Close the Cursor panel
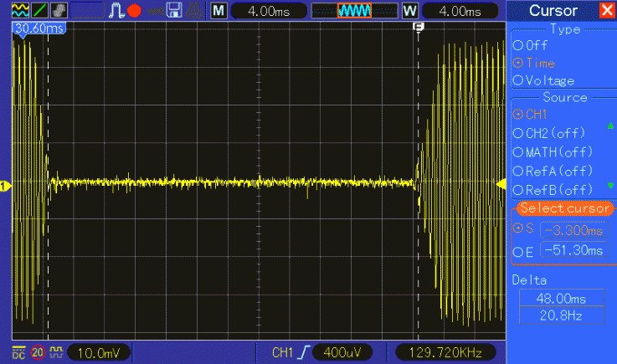The width and height of the screenshot is (617, 364). (x=606, y=11)
